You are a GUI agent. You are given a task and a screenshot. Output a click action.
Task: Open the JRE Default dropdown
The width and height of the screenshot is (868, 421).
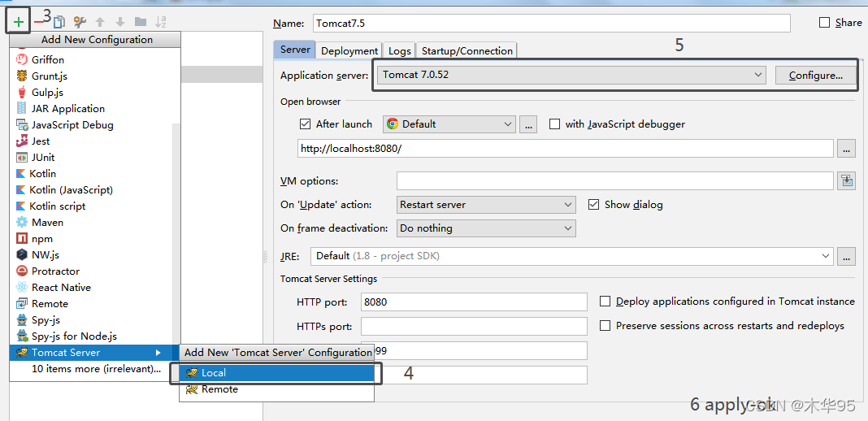pos(572,256)
